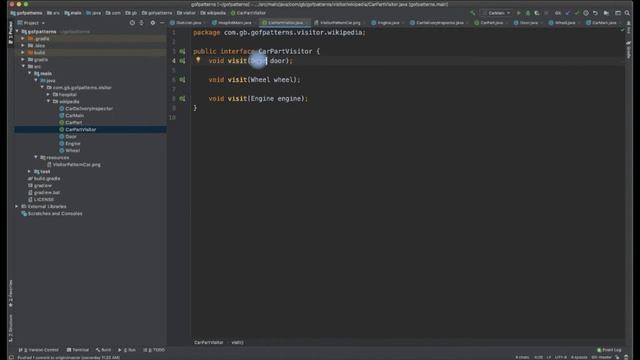
Task: Collapse all in Project panel toolbar
Action: coord(142,23)
